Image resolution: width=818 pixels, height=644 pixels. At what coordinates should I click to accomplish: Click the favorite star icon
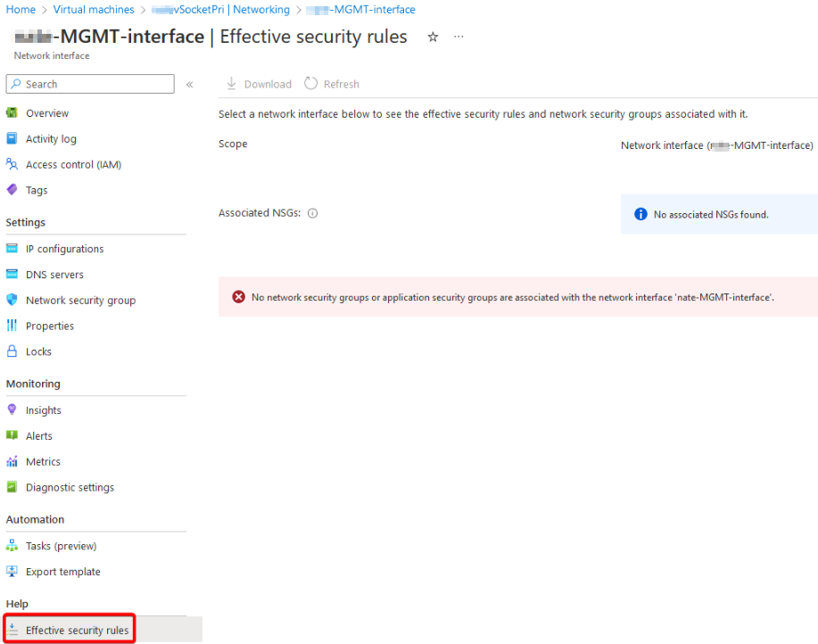coord(433,37)
